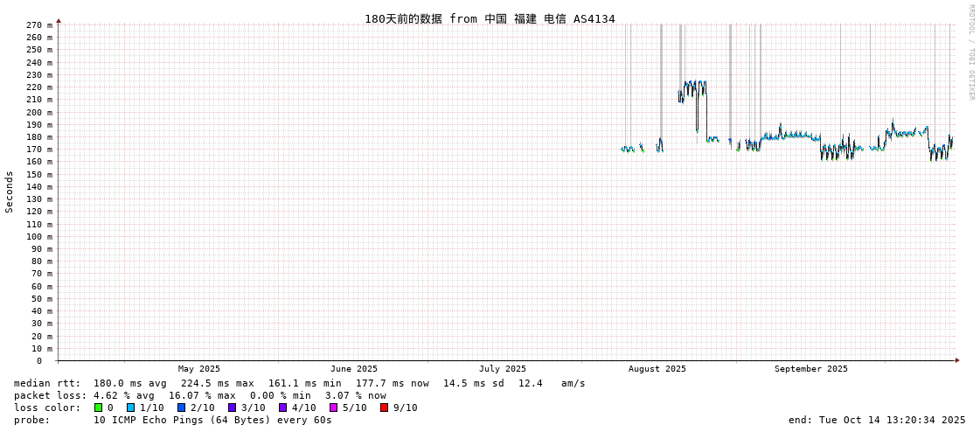Click the magenta 5/10 loss swatch

(333, 408)
